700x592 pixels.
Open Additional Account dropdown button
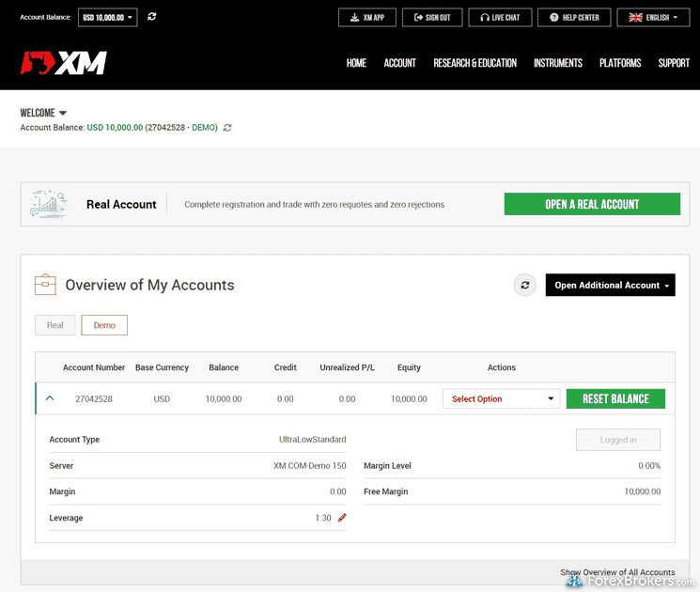coord(610,286)
